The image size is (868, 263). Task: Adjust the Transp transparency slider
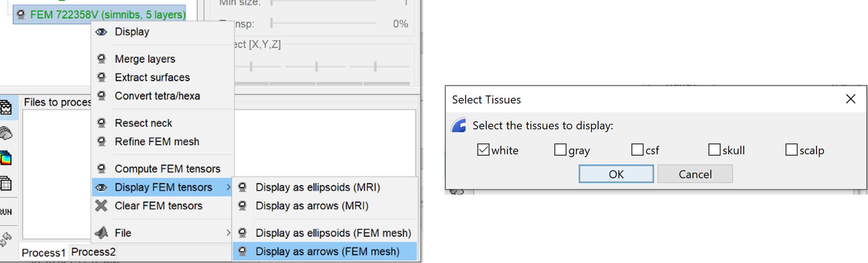[272, 24]
